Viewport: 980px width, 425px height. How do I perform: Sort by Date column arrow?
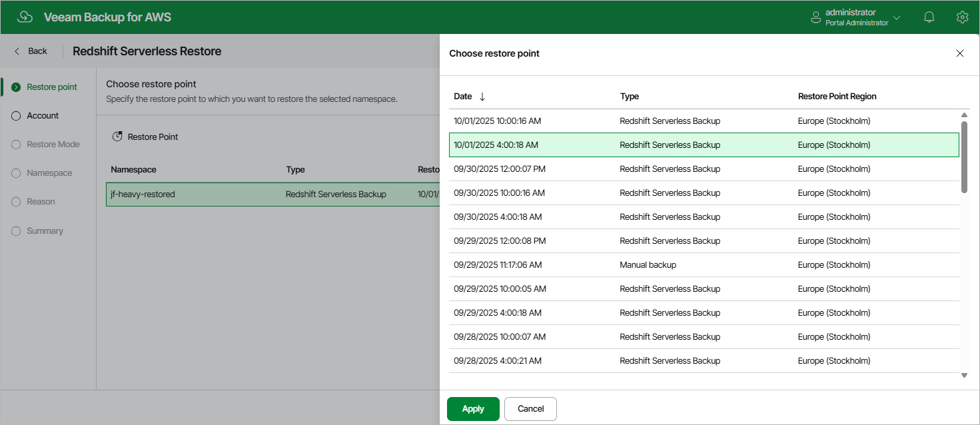pos(482,97)
